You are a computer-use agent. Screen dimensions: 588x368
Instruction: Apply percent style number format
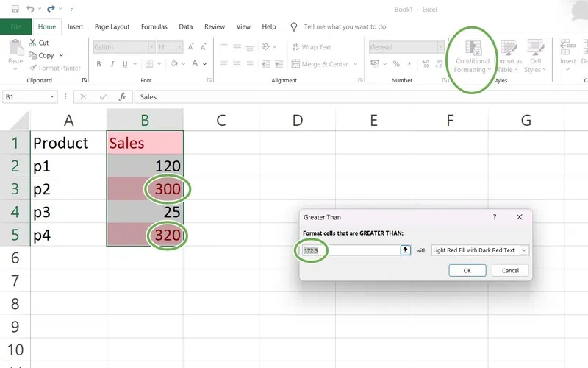396,64
